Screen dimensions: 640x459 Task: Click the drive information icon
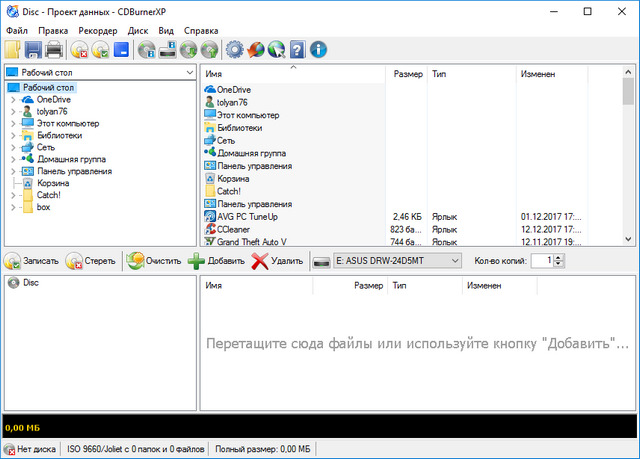168,48
